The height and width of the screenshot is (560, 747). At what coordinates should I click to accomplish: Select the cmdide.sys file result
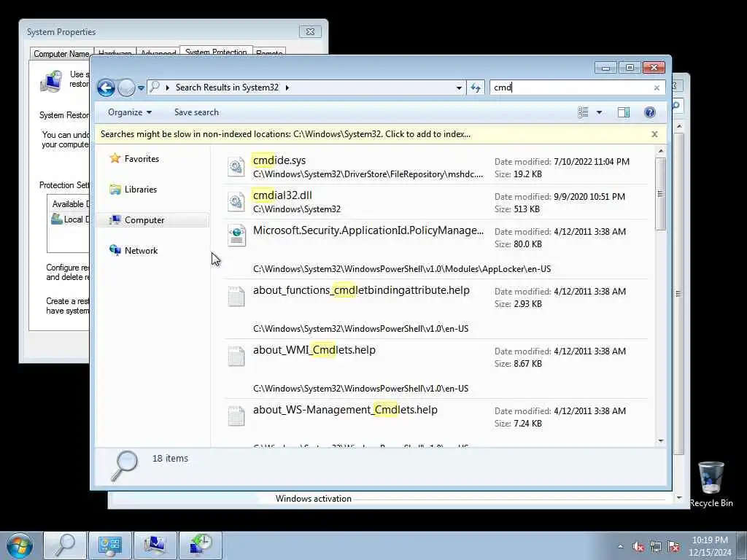[436, 167]
